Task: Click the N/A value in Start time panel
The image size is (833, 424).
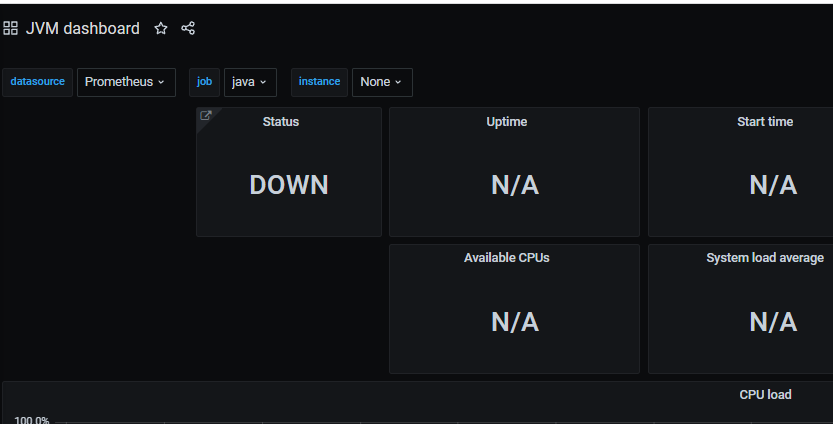Action: pos(773,185)
